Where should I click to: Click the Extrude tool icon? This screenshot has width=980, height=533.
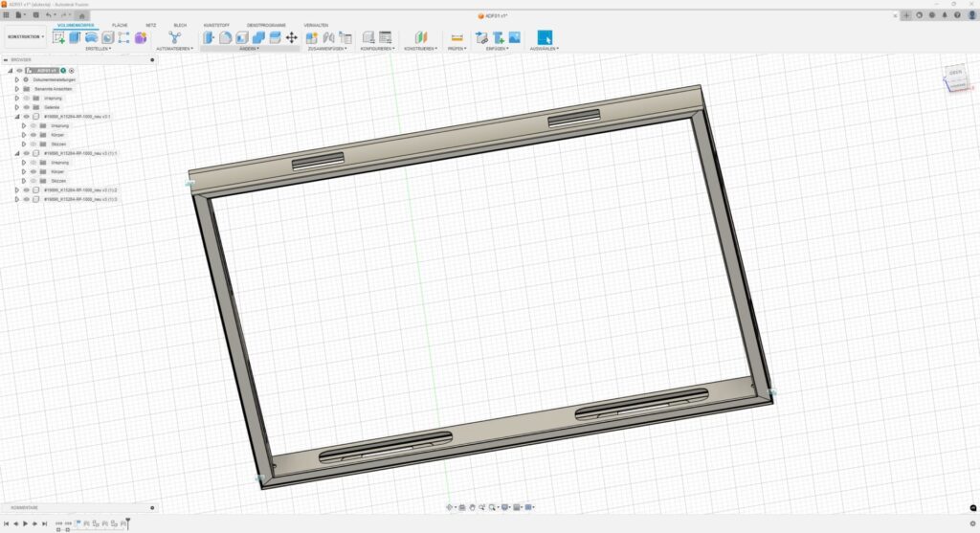[76, 37]
